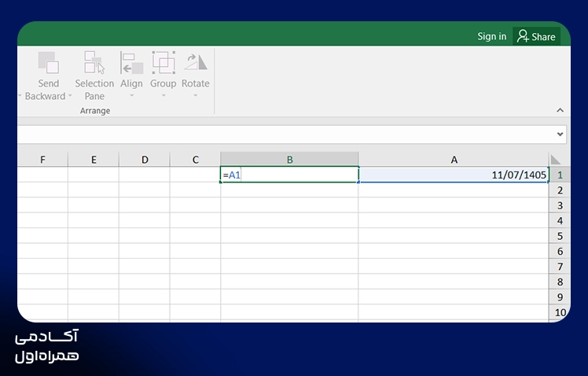Select row 5 header
This screenshot has width=588, height=376.
click(x=560, y=236)
